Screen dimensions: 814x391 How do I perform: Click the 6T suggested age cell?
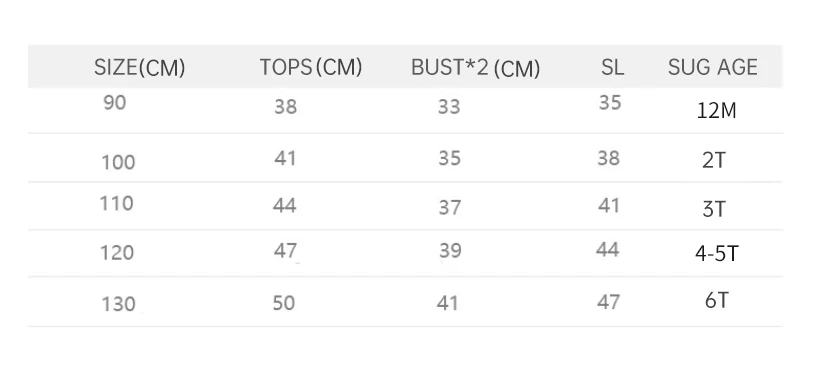(x=717, y=301)
